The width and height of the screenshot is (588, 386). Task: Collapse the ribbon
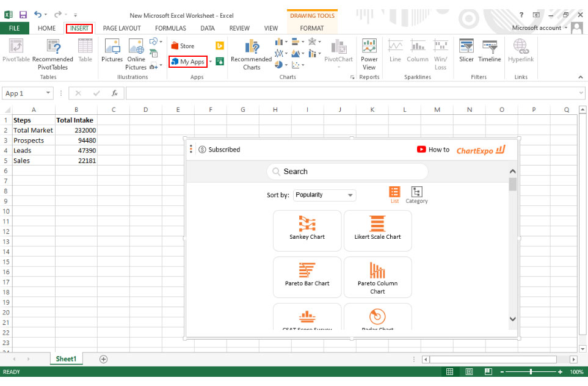(581, 77)
